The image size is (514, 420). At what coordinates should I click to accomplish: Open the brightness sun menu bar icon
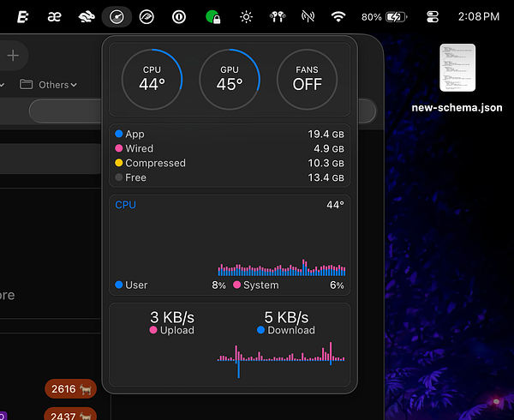click(x=246, y=17)
